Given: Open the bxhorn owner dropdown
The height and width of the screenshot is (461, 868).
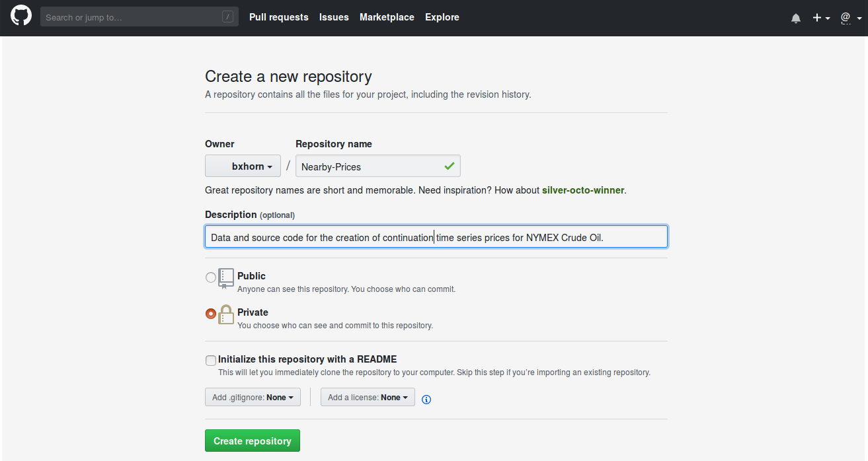Looking at the screenshot, I should [243, 166].
